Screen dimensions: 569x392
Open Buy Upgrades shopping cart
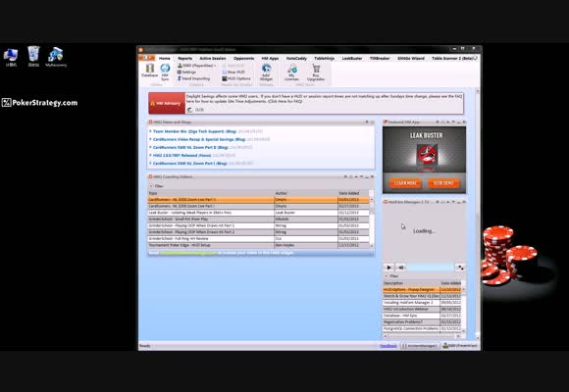tap(316, 72)
